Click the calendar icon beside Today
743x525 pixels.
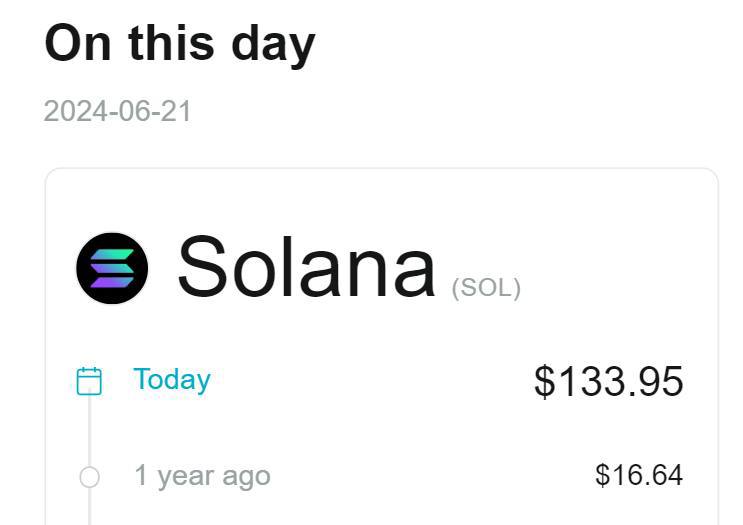click(89, 381)
